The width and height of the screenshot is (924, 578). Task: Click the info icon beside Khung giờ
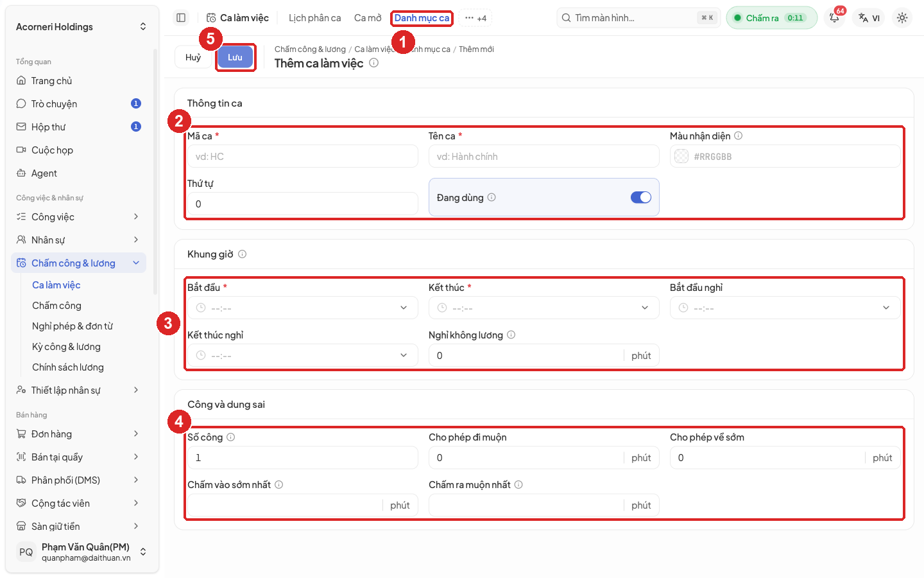pyautogui.click(x=243, y=254)
